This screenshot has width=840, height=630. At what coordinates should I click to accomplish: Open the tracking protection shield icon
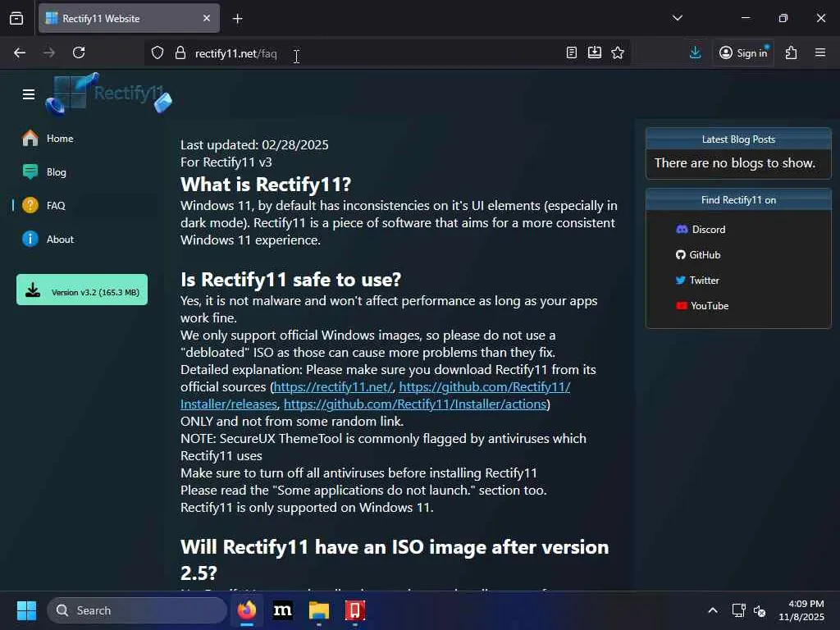coord(157,53)
